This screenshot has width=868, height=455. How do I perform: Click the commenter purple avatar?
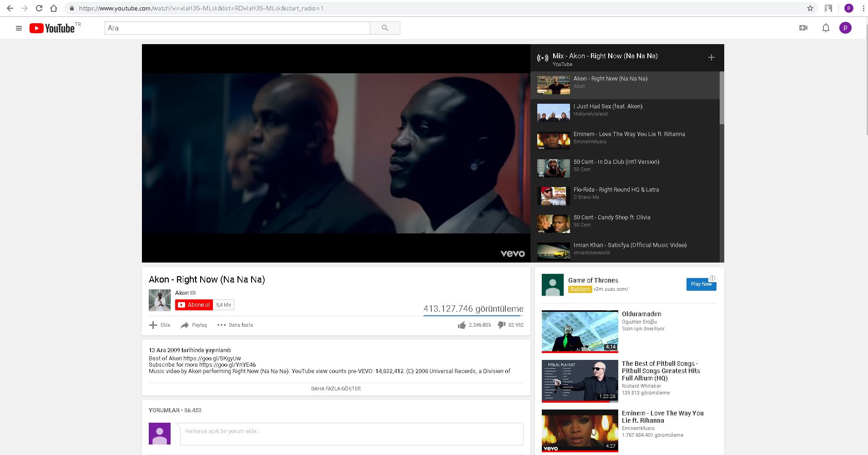[x=160, y=434]
